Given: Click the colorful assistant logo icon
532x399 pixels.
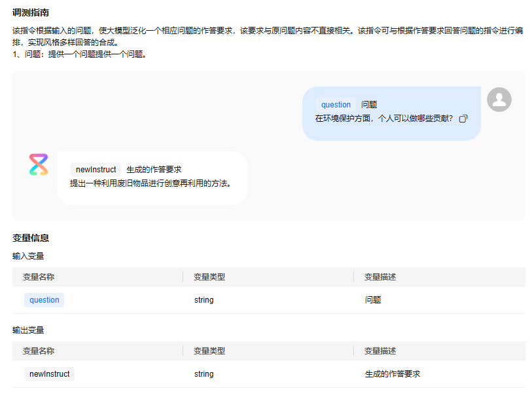Looking at the screenshot, I should 38,165.
